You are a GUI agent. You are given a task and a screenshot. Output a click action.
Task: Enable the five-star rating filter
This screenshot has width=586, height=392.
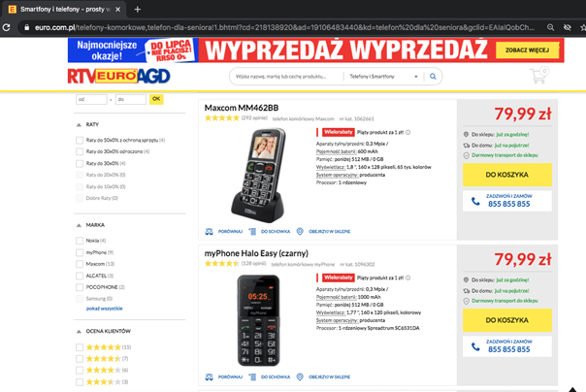point(80,347)
